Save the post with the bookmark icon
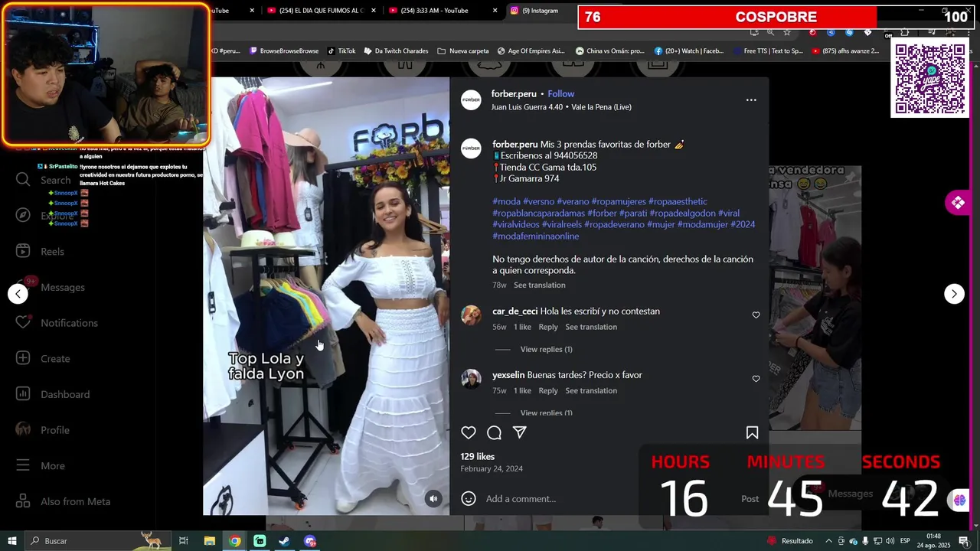980x551 pixels. pyautogui.click(x=752, y=432)
